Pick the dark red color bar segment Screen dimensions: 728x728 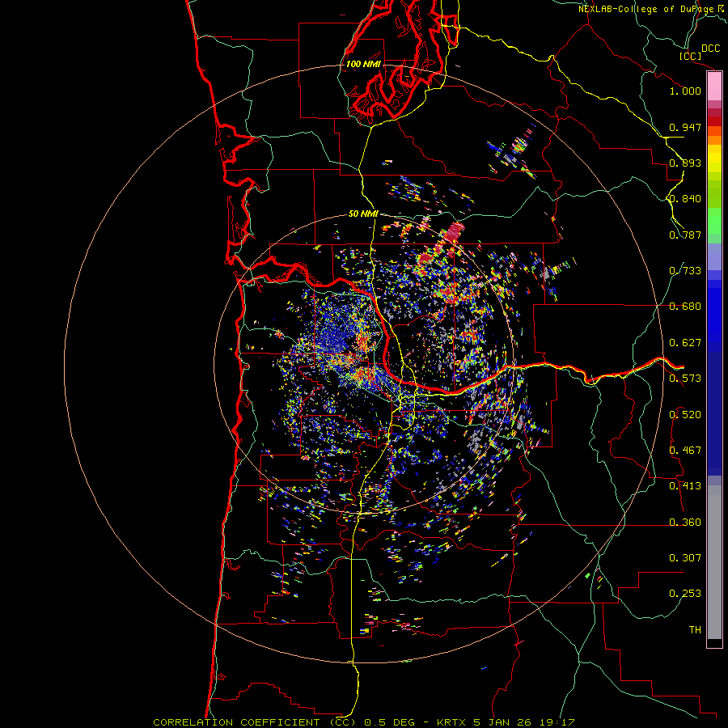(714, 121)
